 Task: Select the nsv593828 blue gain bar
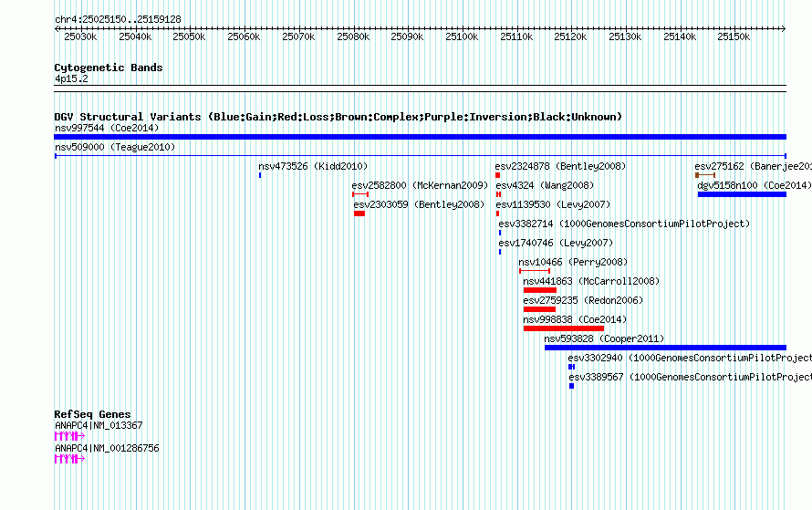[x=665, y=348]
